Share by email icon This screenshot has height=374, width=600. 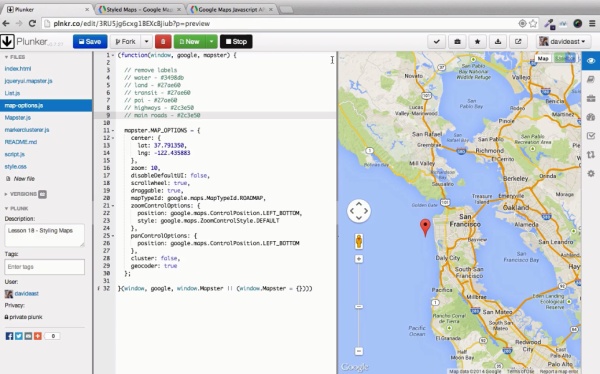click(x=28, y=336)
